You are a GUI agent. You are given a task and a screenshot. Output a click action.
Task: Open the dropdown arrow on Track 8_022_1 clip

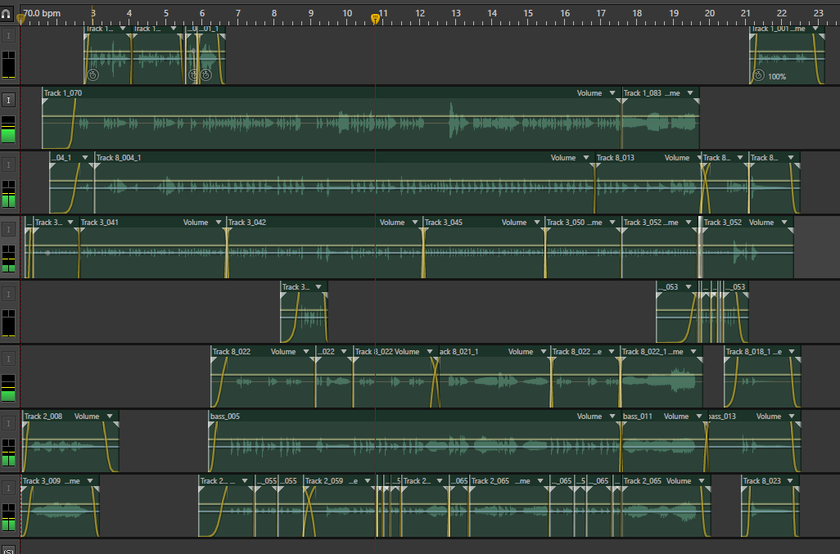[x=693, y=351]
